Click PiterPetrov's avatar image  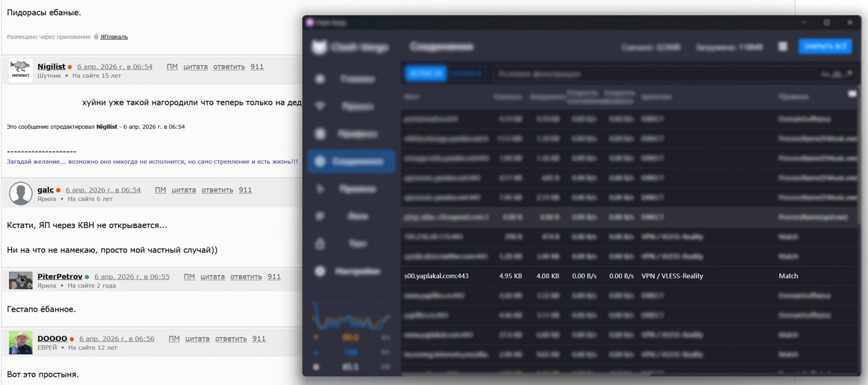tap(21, 281)
